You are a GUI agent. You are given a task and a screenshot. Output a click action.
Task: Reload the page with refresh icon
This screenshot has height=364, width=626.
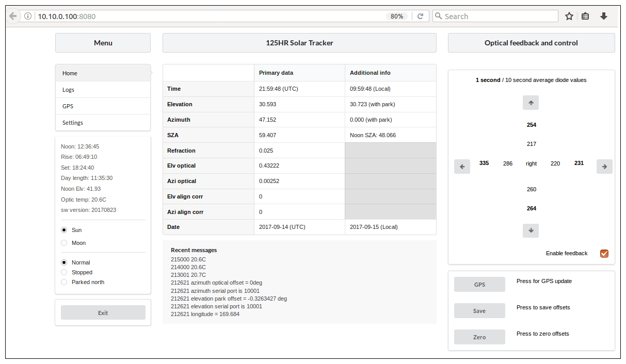(420, 16)
